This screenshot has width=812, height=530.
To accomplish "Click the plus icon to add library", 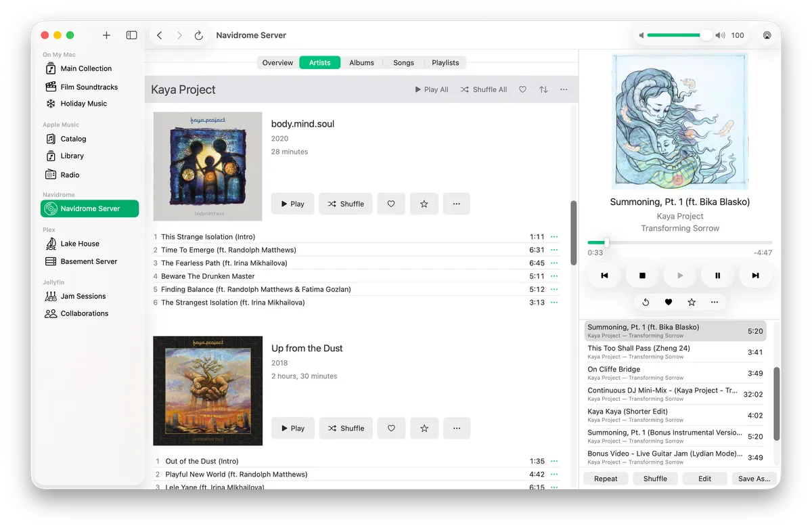I will point(106,35).
